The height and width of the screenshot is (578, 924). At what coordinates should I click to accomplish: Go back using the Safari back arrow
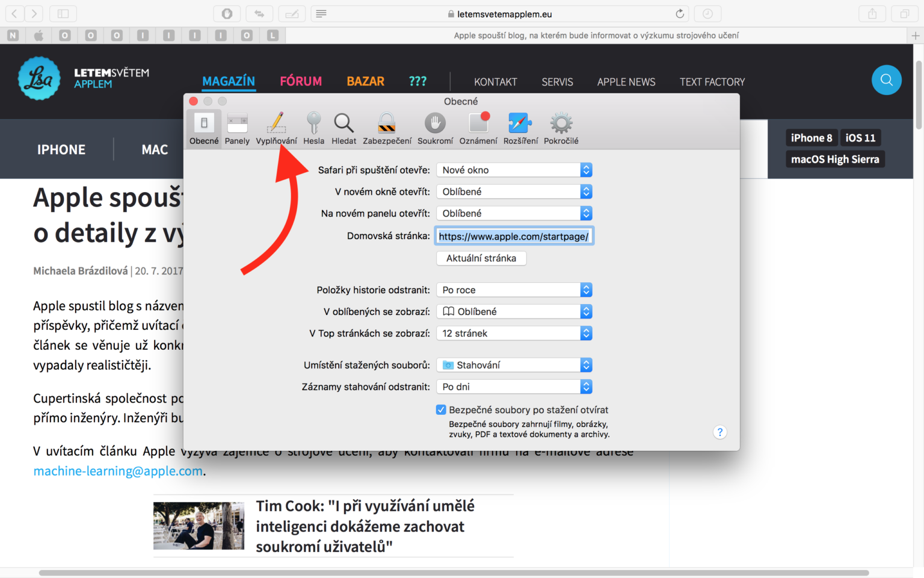pyautogui.click(x=14, y=13)
